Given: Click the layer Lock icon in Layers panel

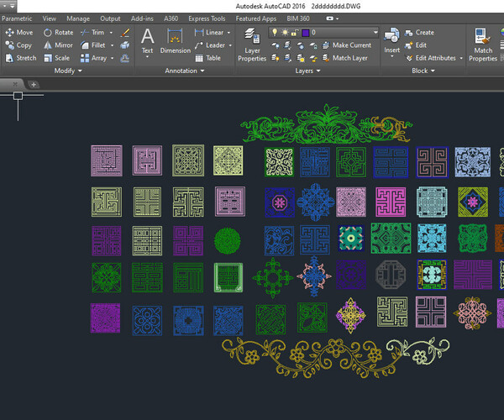Looking at the screenshot, I should coord(313,45).
